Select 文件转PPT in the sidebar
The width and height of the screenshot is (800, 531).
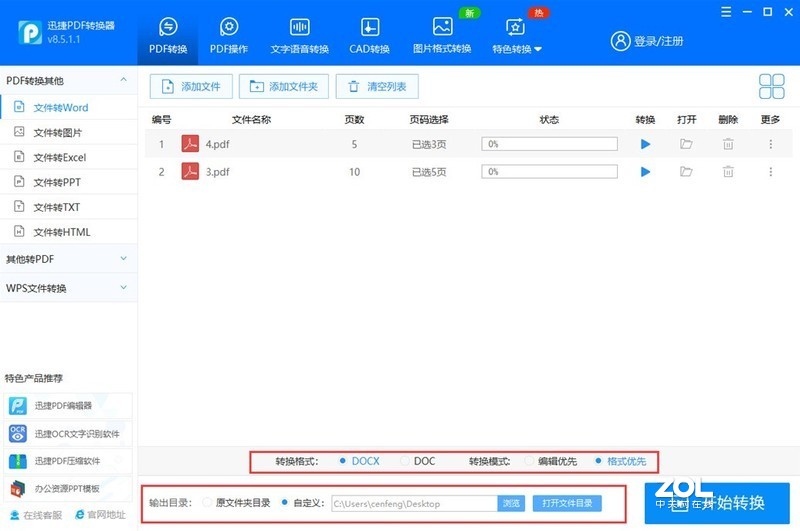[x=69, y=182]
